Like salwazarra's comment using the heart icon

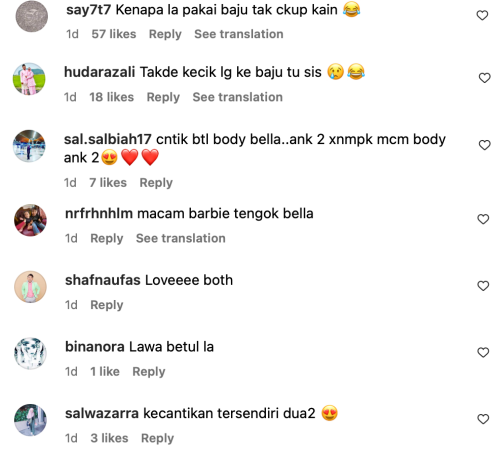click(x=483, y=419)
